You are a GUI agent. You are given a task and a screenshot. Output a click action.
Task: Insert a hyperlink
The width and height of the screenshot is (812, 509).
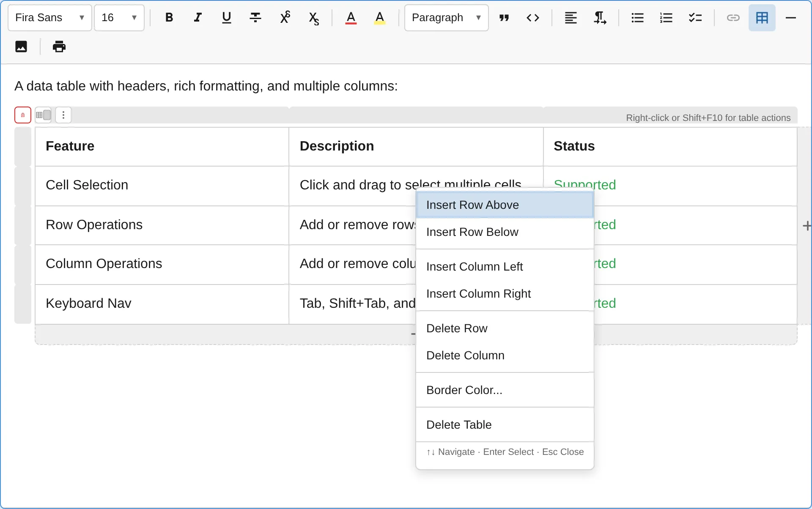tap(733, 17)
